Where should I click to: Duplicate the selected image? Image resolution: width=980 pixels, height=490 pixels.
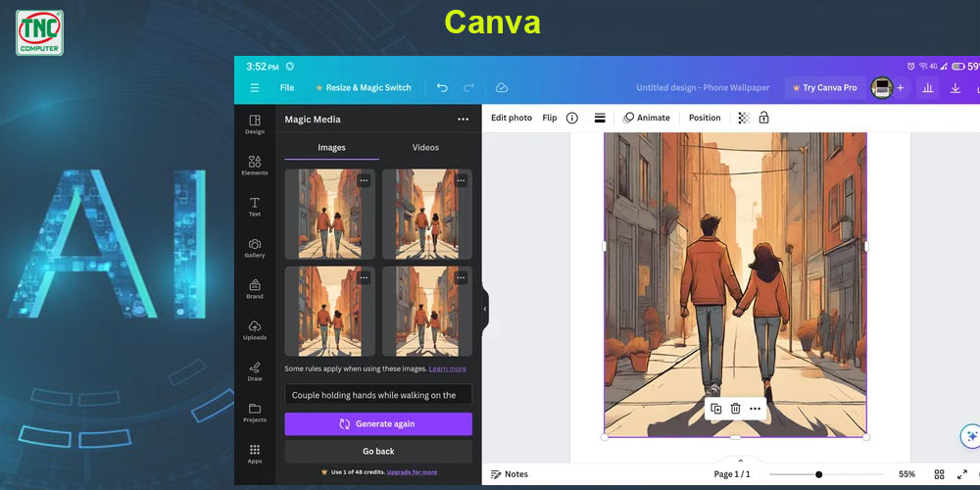(x=716, y=409)
